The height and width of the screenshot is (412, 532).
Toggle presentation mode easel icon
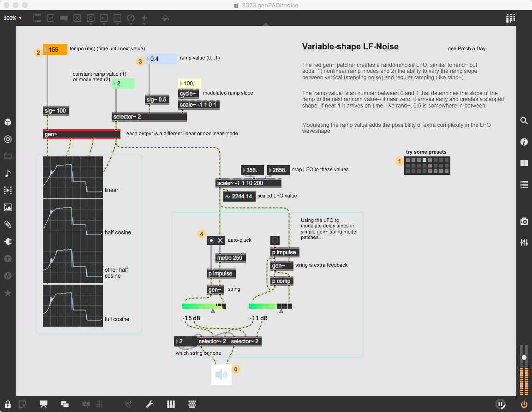coord(43,404)
